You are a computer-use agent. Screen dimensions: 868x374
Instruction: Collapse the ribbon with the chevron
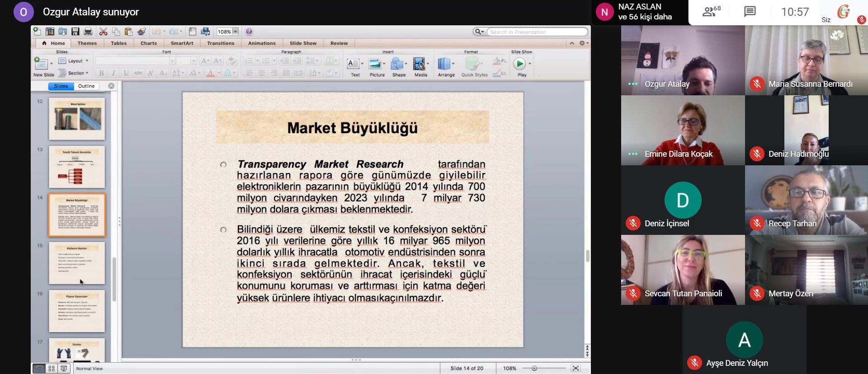point(572,43)
